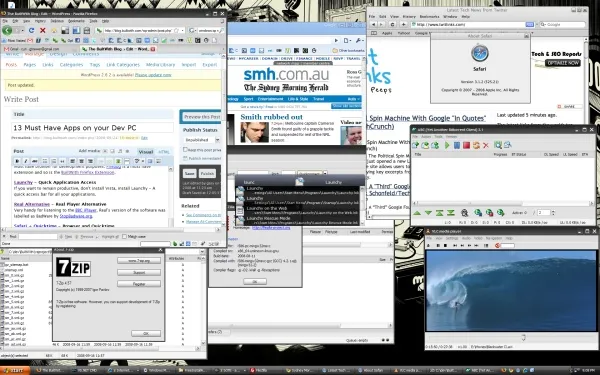Click the mute speaker icon in VLC

(x=497, y=245)
